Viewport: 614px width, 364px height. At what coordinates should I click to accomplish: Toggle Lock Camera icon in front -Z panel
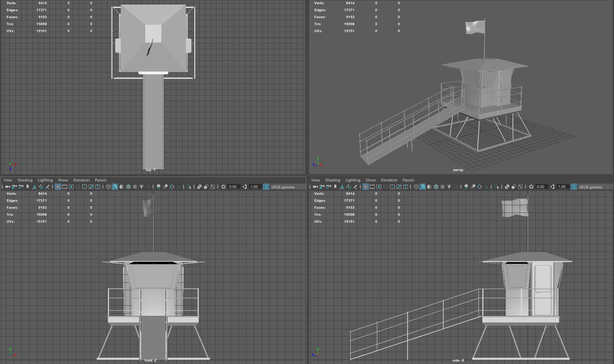[14, 187]
